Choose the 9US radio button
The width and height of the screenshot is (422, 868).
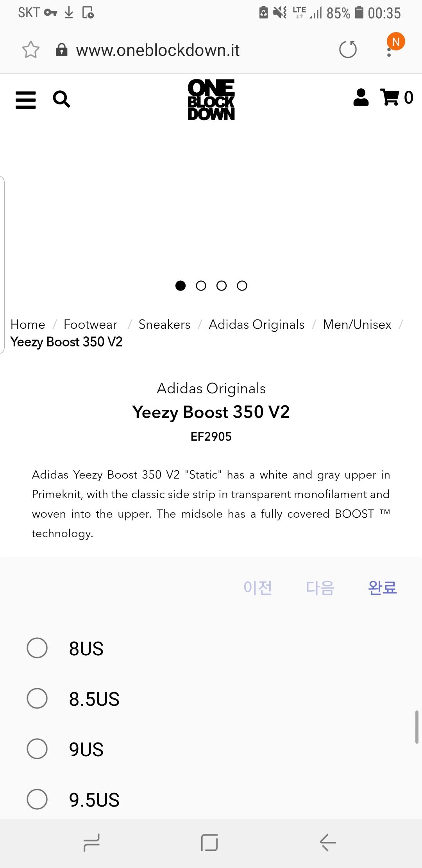tap(38, 749)
